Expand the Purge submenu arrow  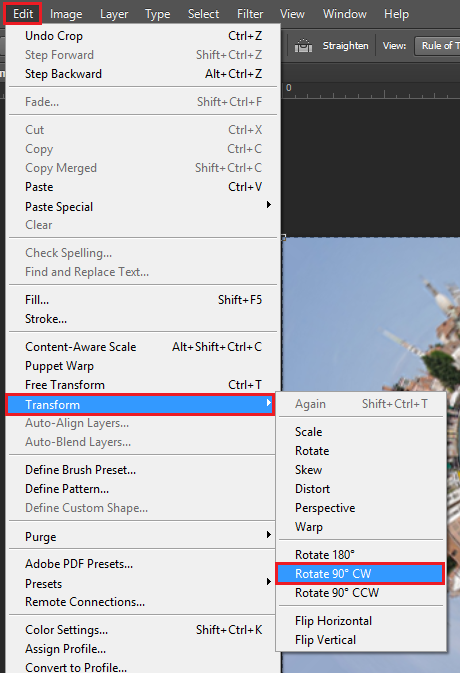(269, 534)
